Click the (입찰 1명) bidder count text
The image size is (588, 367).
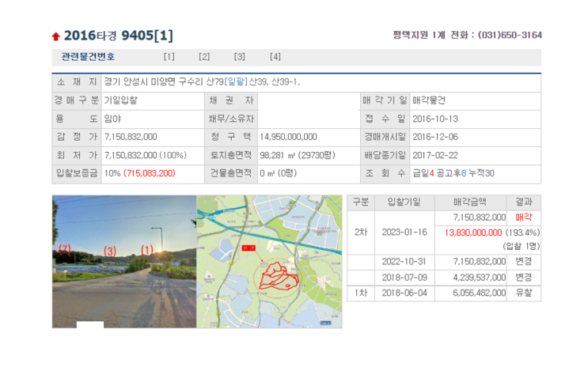(522, 246)
